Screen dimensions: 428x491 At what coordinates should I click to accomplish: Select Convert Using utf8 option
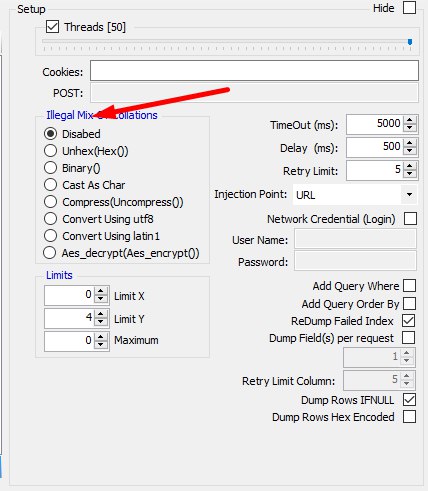[x=50, y=219]
